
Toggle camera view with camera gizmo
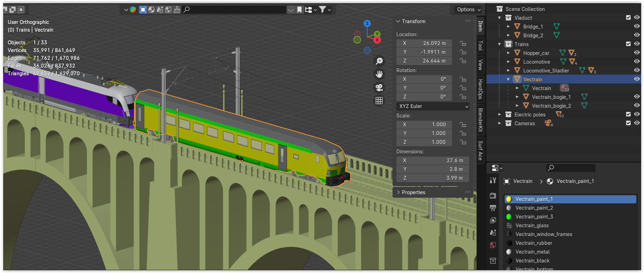[x=379, y=88]
